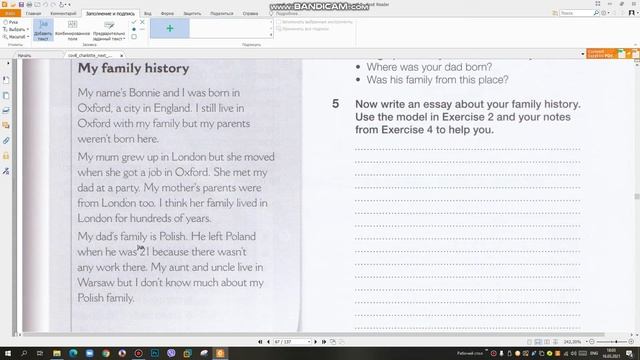Open the Windows Start menu
640x360 pixels.
pyautogui.click(x=7, y=353)
